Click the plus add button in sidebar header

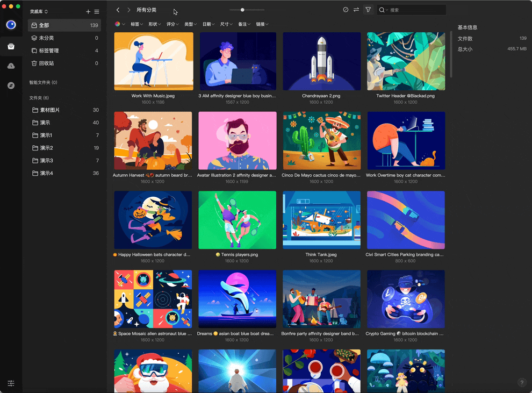point(88,11)
